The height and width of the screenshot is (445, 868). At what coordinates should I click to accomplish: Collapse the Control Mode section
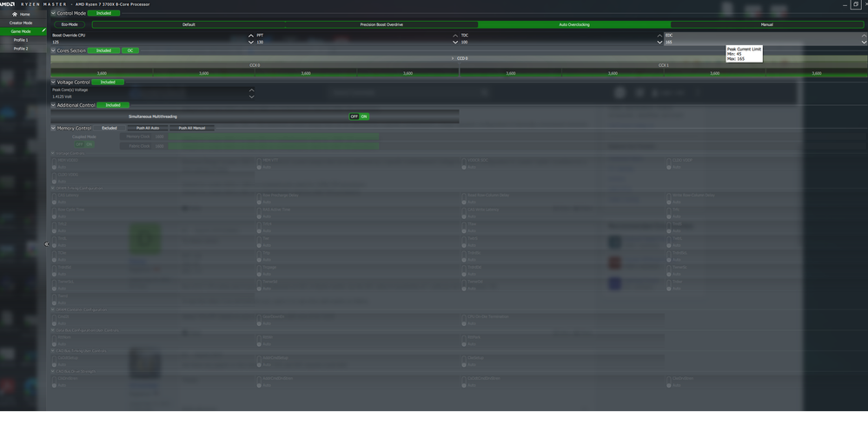[53, 13]
